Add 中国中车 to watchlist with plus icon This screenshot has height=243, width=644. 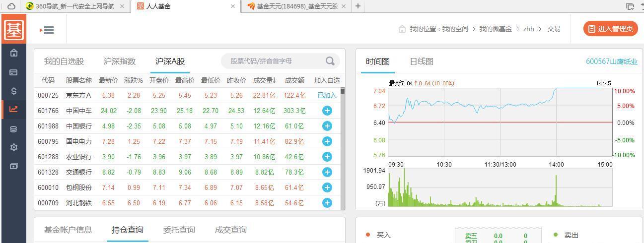point(327,111)
